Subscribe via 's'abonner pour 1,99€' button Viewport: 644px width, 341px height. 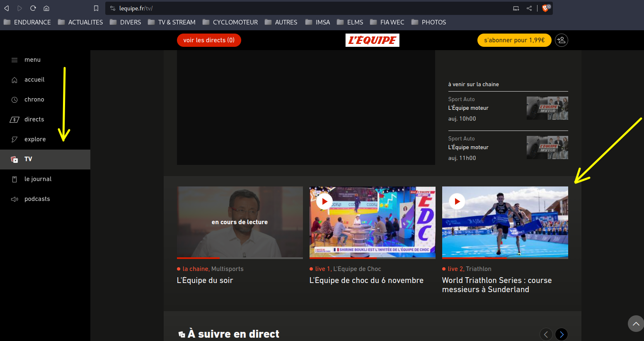(x=514, y=40)
